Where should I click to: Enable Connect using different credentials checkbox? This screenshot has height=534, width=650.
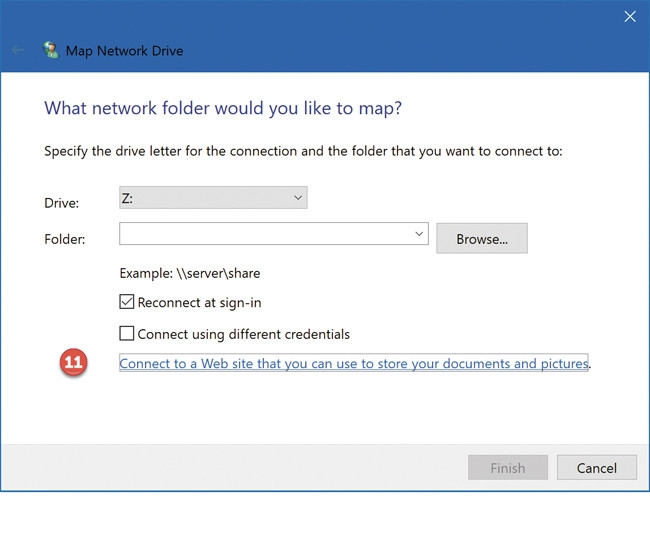127,334
